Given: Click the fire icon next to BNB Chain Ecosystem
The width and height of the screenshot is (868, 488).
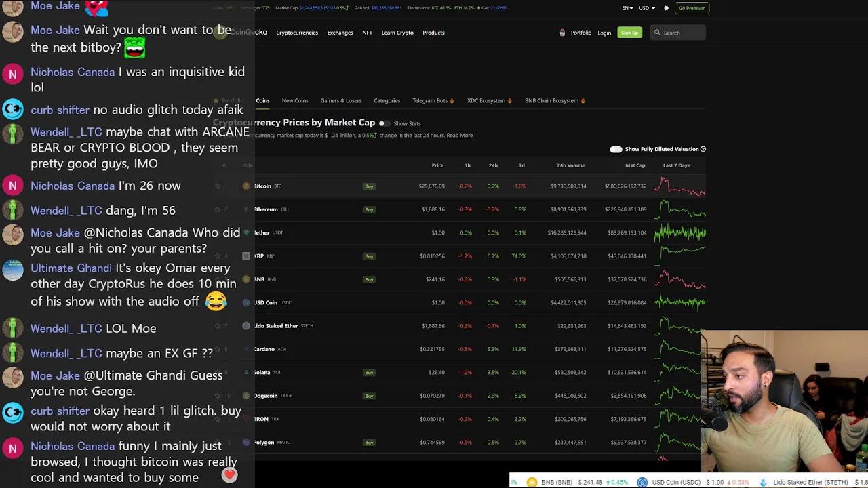Looking at the screenshot, I should [x=583, y=100].
